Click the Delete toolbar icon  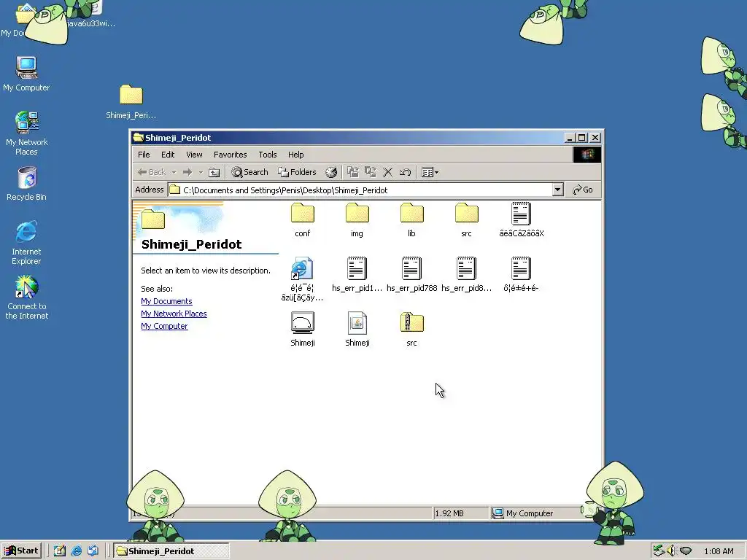[x=388, y=172]
